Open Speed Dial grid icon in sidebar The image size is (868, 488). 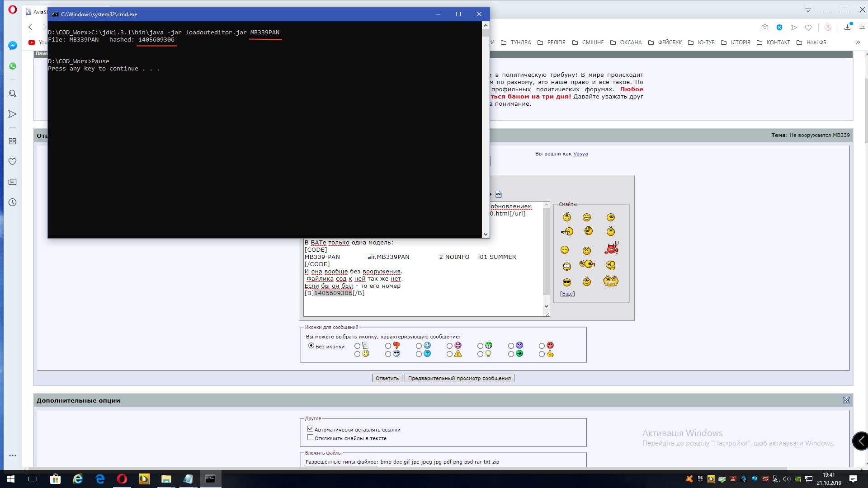point(13,141)
